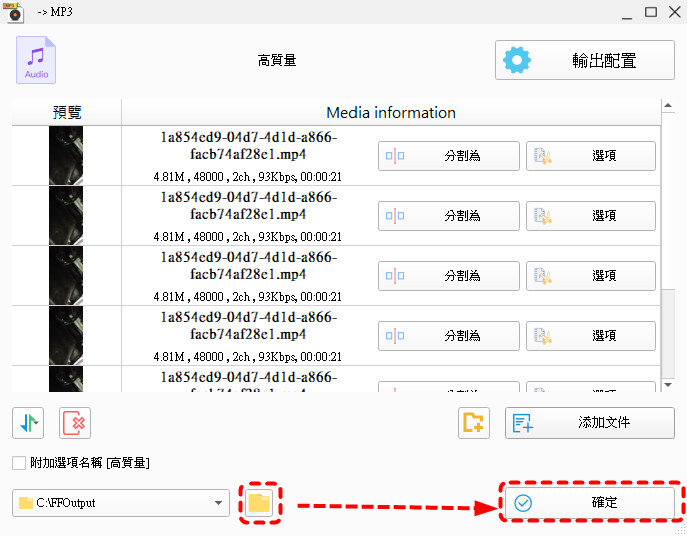Viewport: 687px width, 536px height.
Task: Expand the C:\FFOutput output folder dropdown
Action: point(218,503)
